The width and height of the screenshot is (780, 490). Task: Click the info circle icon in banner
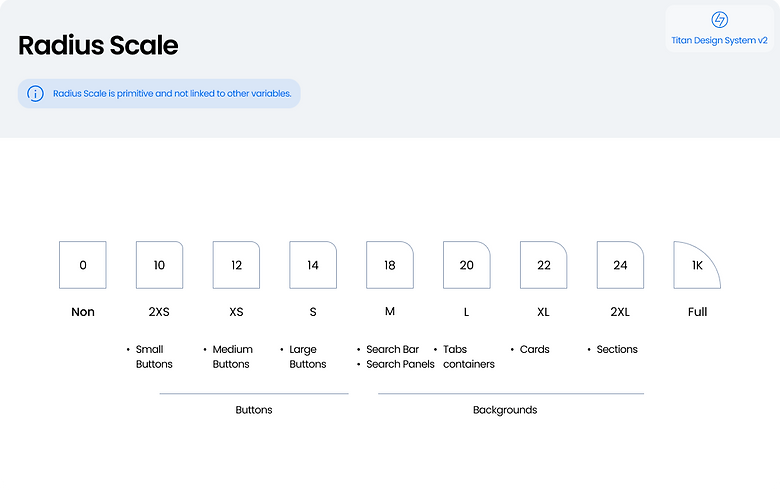(x=35, y=94)
